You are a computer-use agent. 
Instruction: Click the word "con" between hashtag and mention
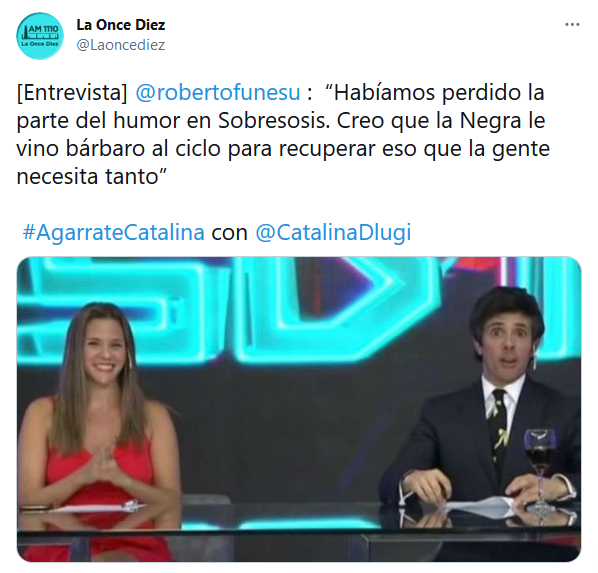[230, 233]
